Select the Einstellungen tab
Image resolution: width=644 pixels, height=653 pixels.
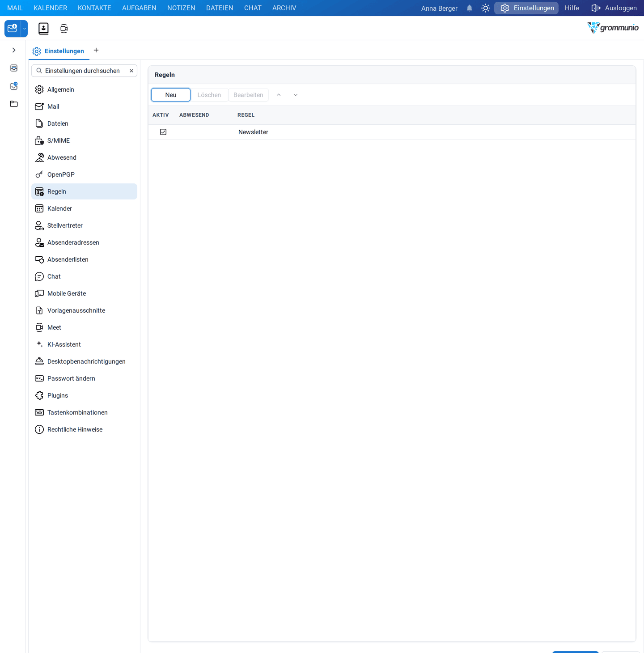(59, 51)
